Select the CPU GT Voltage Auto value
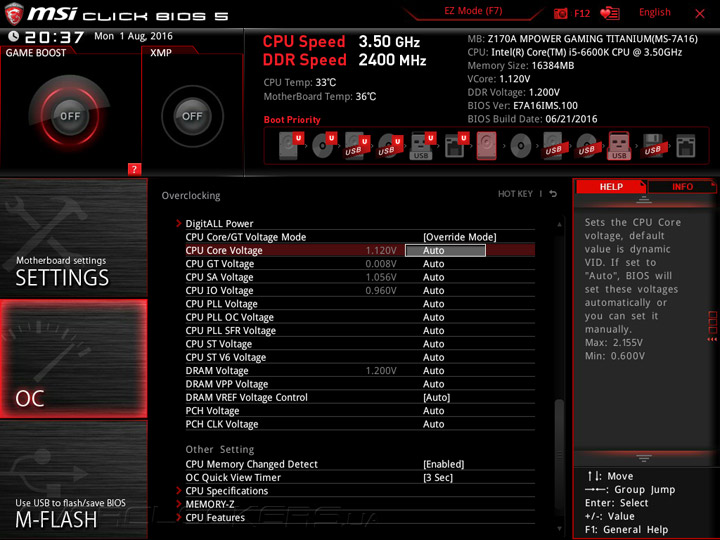Image resolution: width=720 pixels, height=540 pixels. 433,264
